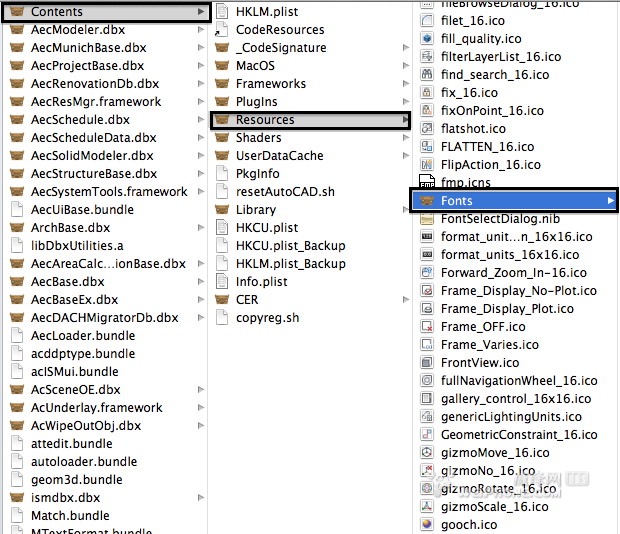Click the format_units_16x16.ico icon
Screen dimensions: 620x534
427,255
